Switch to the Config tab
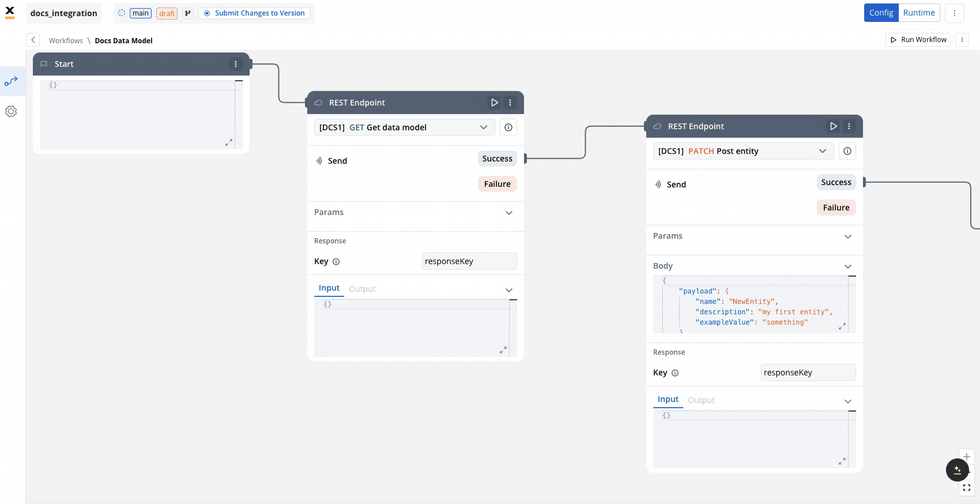980x504 pixels. click(x=881, y=13)
